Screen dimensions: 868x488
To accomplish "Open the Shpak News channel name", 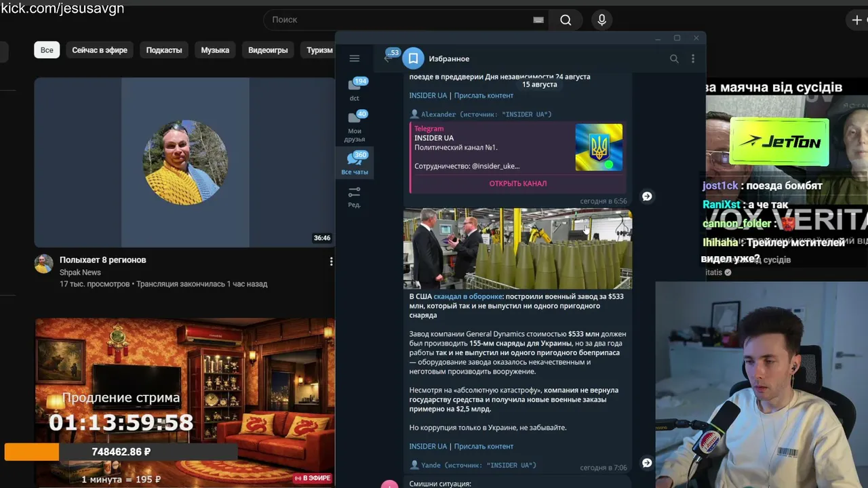I will [x=80, y=272].
